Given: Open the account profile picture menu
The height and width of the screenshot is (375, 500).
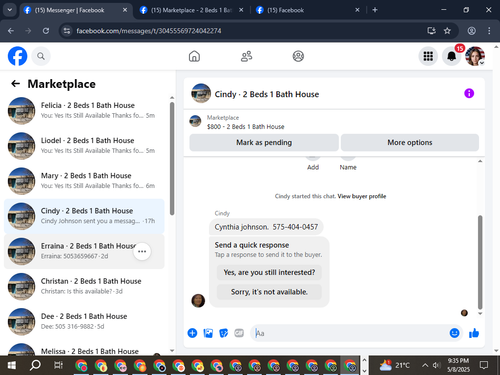Looking at the screenshot, I should [x=475, y=56].
